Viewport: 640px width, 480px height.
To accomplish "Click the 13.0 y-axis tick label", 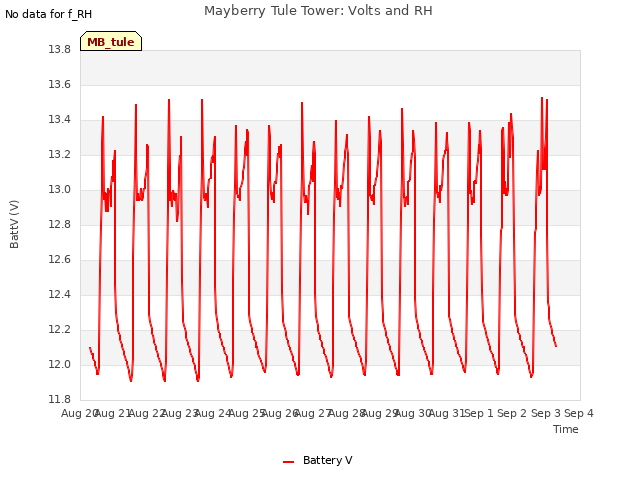I will [x=60, y=189].
